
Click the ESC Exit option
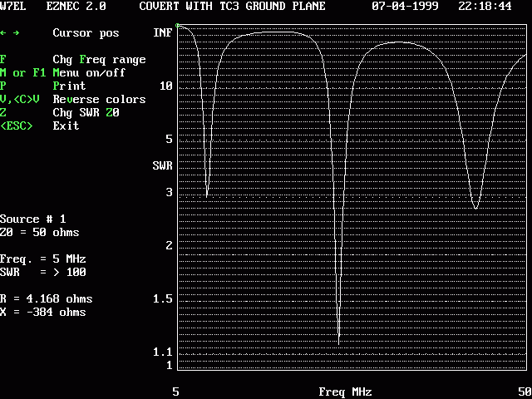click(x=66, y=126)
